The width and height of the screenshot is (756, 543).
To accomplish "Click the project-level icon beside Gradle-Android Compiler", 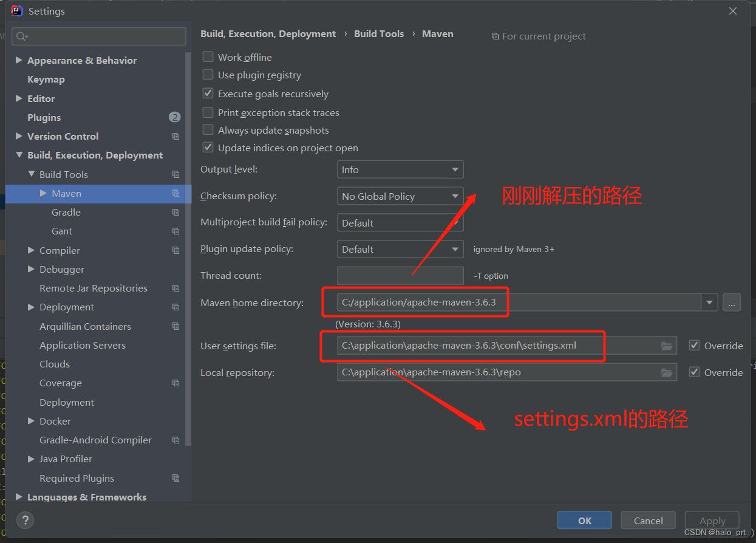I will [176, 440].
